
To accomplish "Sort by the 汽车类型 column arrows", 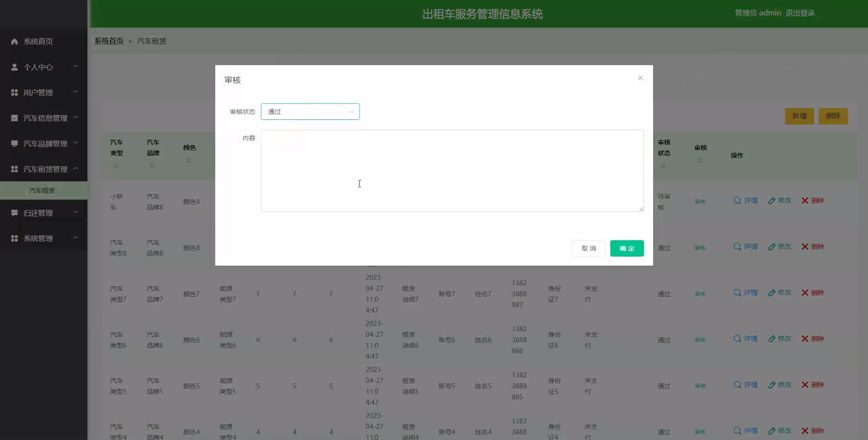I will [116, 166].
